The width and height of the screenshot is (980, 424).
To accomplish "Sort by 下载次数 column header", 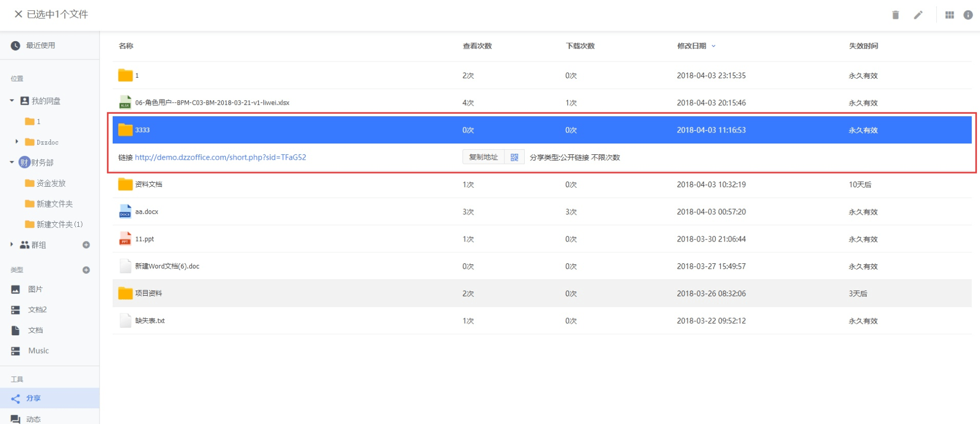I will point(580,46).
